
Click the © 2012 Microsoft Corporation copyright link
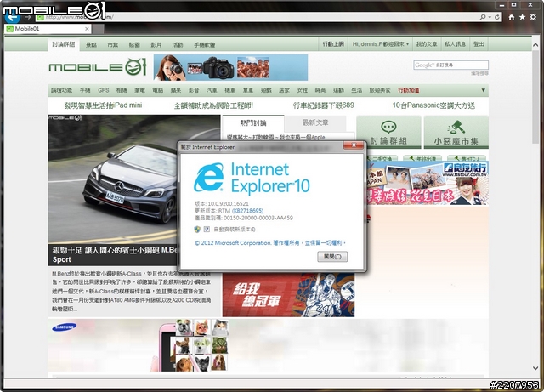pos(270,243)
